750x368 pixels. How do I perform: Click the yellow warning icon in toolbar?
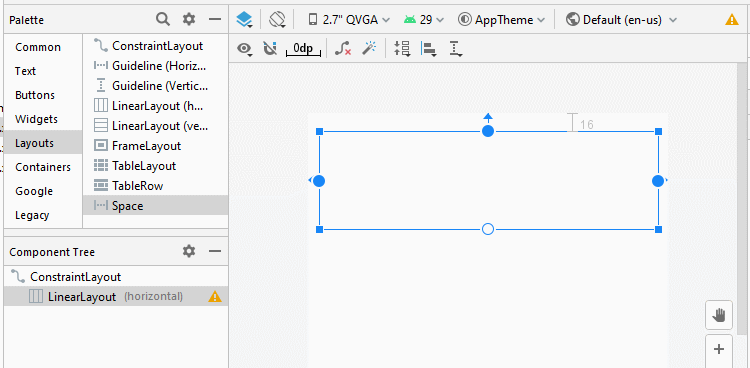(x=732, y=20)
